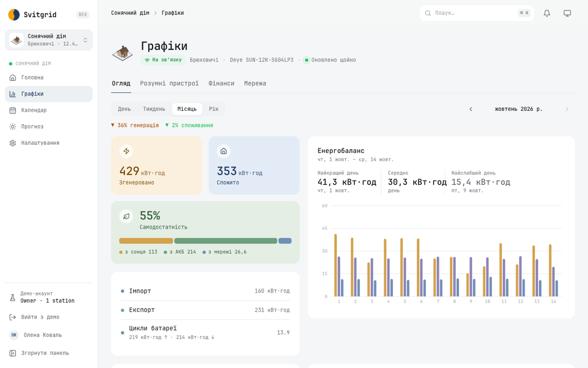Click the Цикли батареї row
Viewport: 588px width, 368px height.
click(x=205, y=333)
